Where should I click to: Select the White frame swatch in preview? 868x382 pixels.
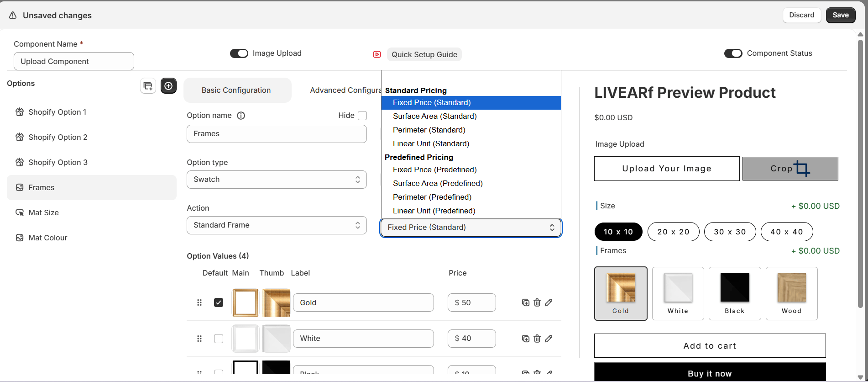coord(678,293)
